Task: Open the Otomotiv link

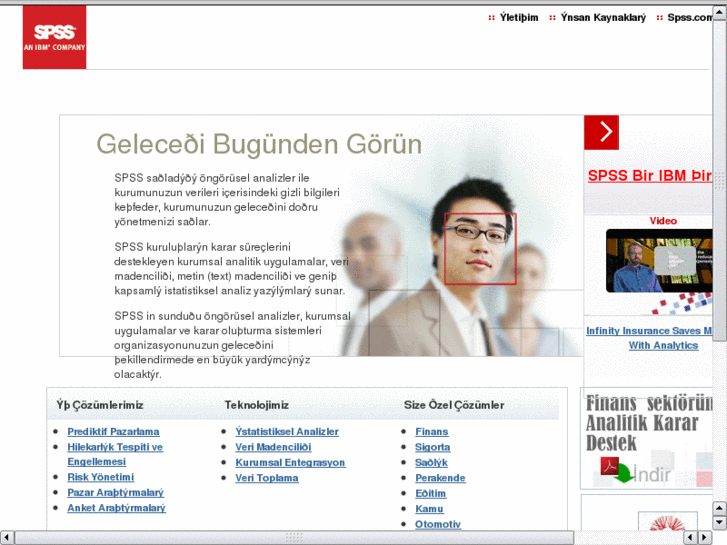Action: tap(438, 524)
